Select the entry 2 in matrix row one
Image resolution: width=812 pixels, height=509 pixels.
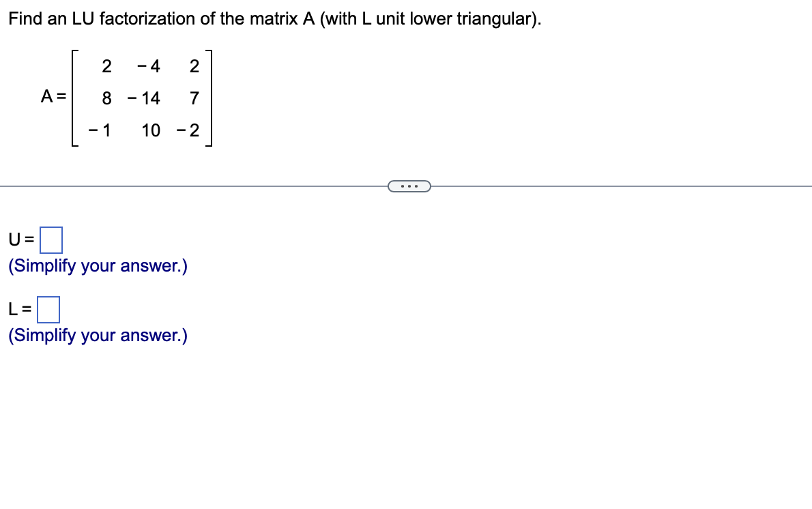107,66
